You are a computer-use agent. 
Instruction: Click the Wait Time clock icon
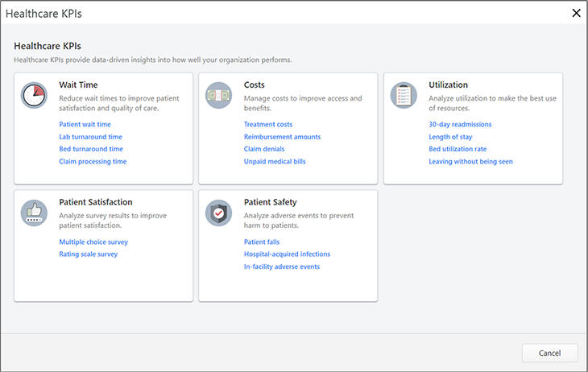point(34,95)
